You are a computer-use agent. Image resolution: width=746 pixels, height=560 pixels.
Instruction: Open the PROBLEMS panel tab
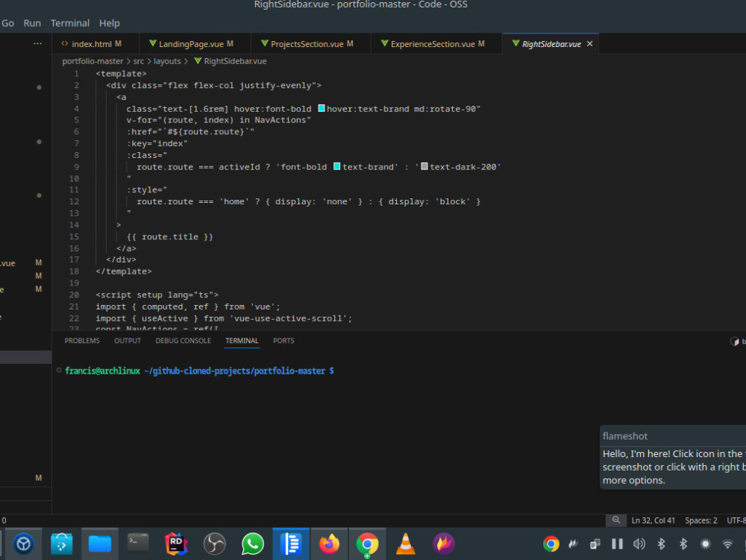(82, 340)
